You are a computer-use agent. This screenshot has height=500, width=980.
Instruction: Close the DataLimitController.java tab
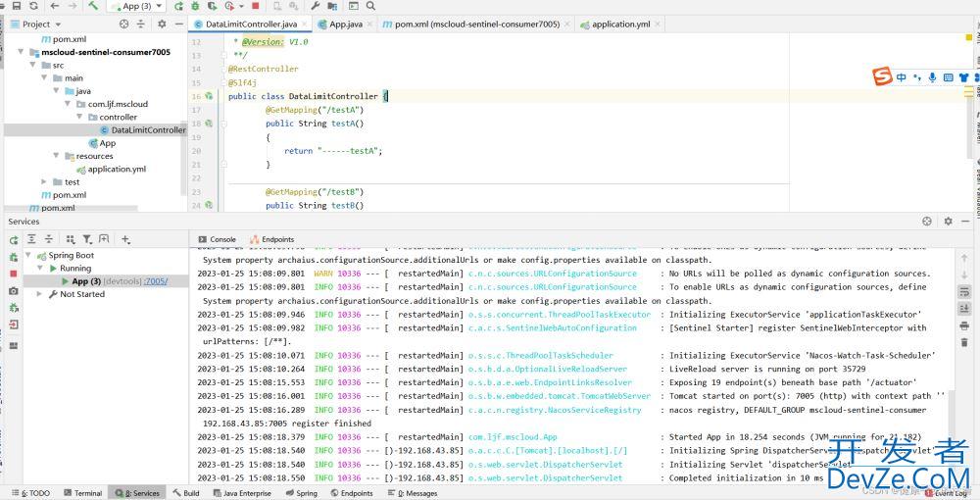point(306,25)
